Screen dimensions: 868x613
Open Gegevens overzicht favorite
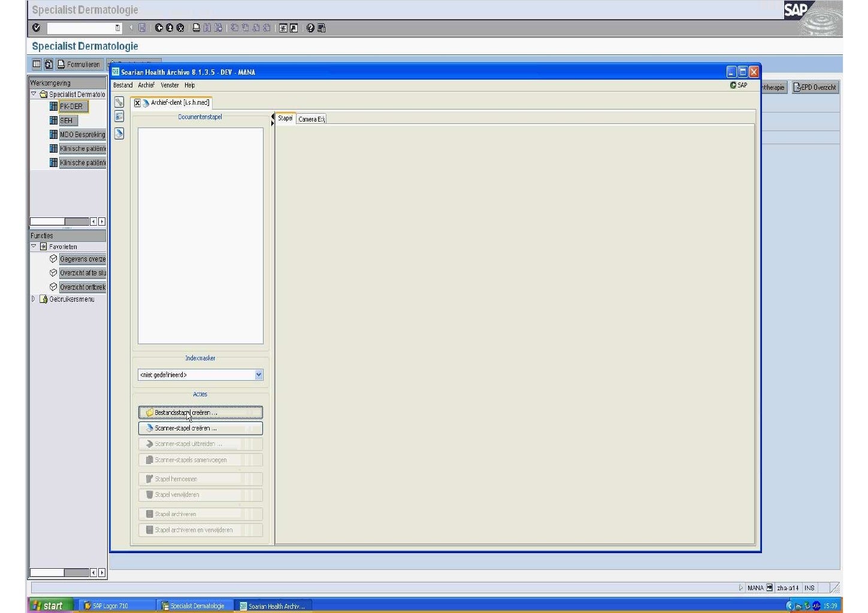pyautogui.click(x=83, y=259)
